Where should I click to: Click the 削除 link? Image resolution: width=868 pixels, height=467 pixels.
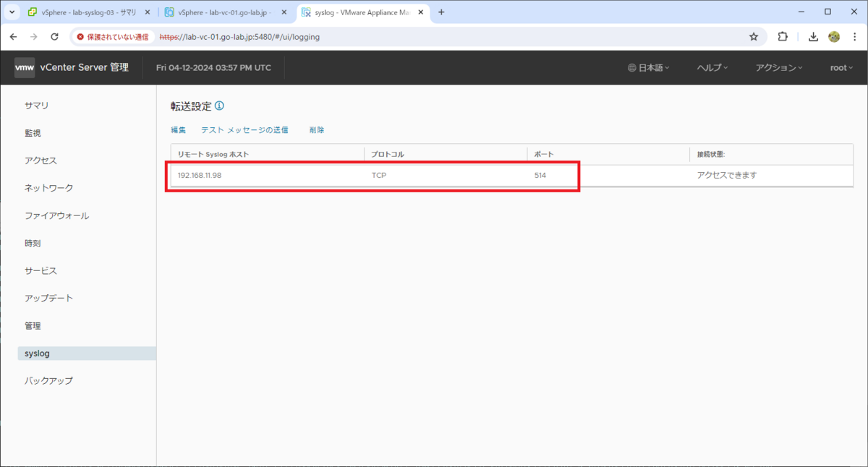click(317, 130)
